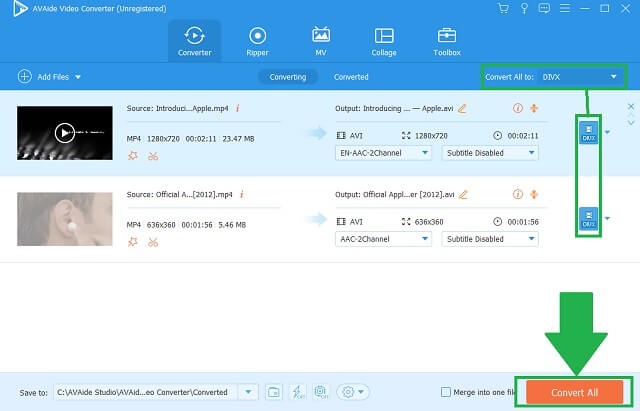Open the settings gear dropdown

(353, 392)
